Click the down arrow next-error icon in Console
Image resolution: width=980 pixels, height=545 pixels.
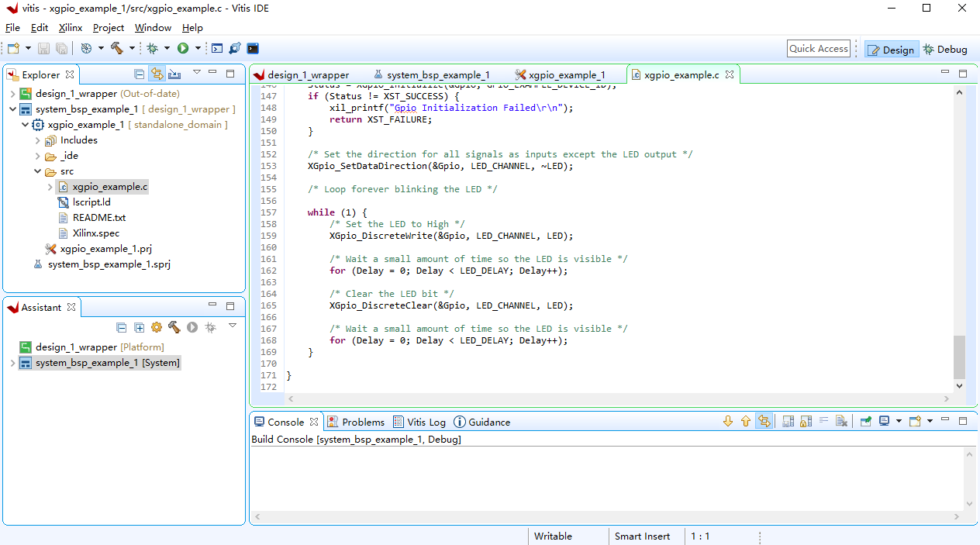coord(727,422)
